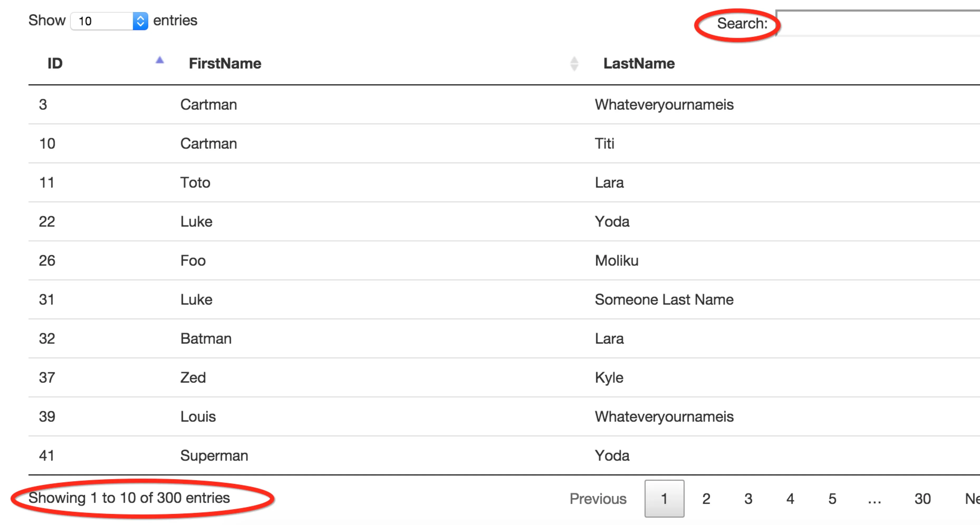980x525 pixels.
Task: Click inside the Search input field
Action: click(x=875, y=23)
